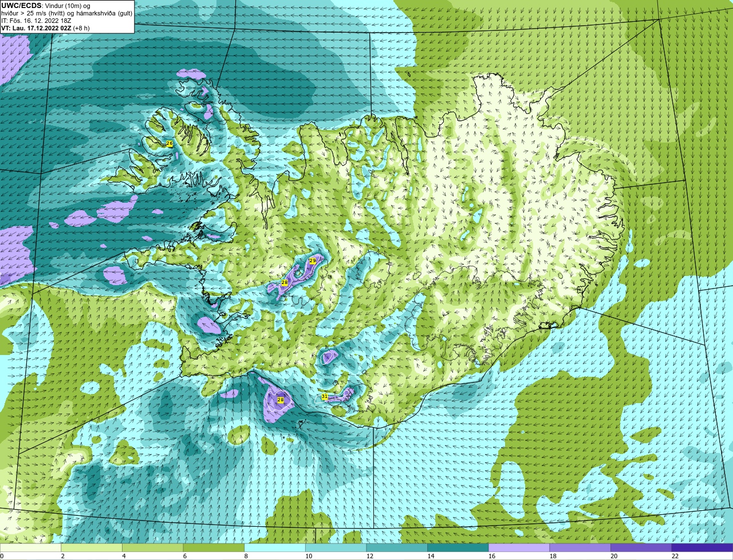Click the legend scale number 10
This screenshot has height=560, width=733.
point(308,556)
